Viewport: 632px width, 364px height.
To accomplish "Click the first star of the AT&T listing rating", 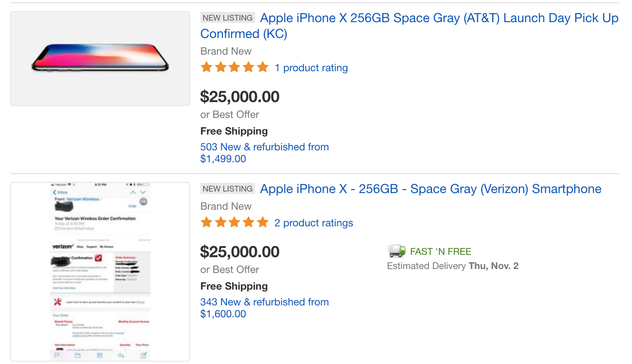I will coord(206,67).
